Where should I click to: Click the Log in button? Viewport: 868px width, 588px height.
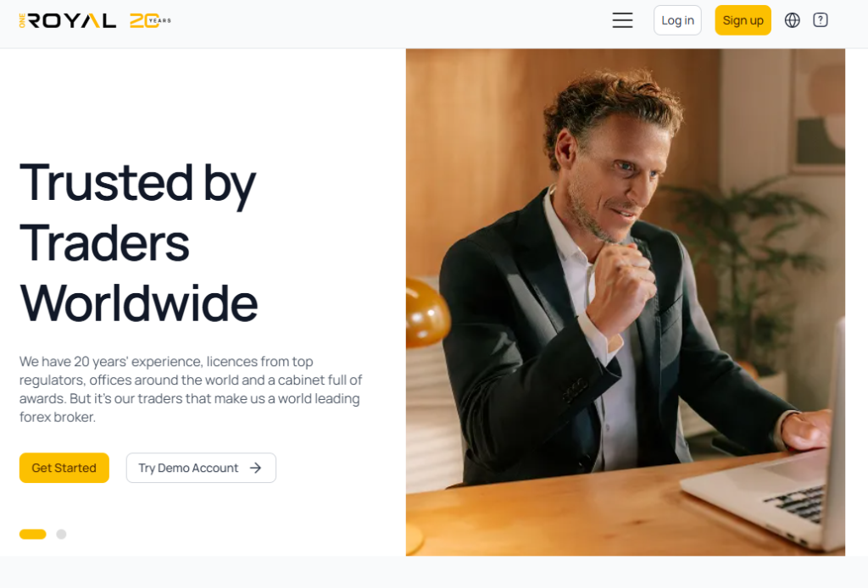tap(677, 20)
